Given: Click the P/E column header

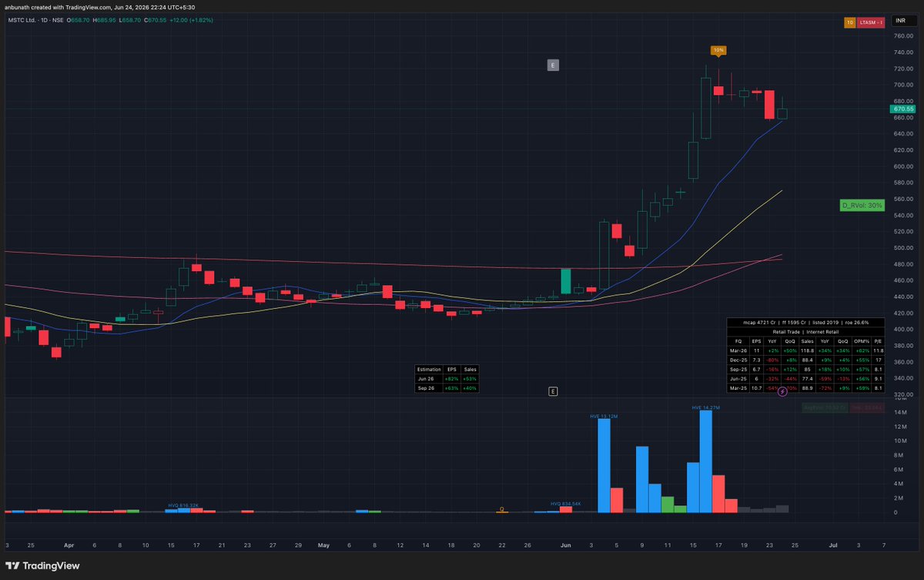Looking at the screenshot, I should [878, 340].
